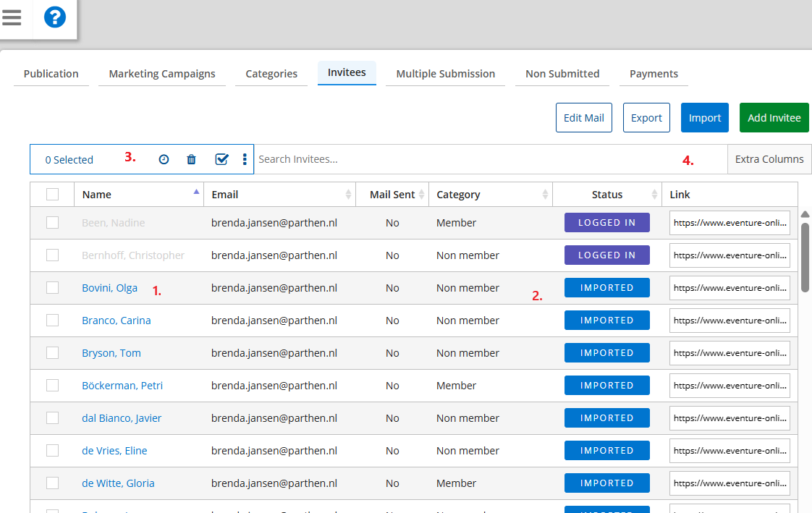Sort by the Name column arrow
This screenshot has height=513, width=812.
(196, 192)
